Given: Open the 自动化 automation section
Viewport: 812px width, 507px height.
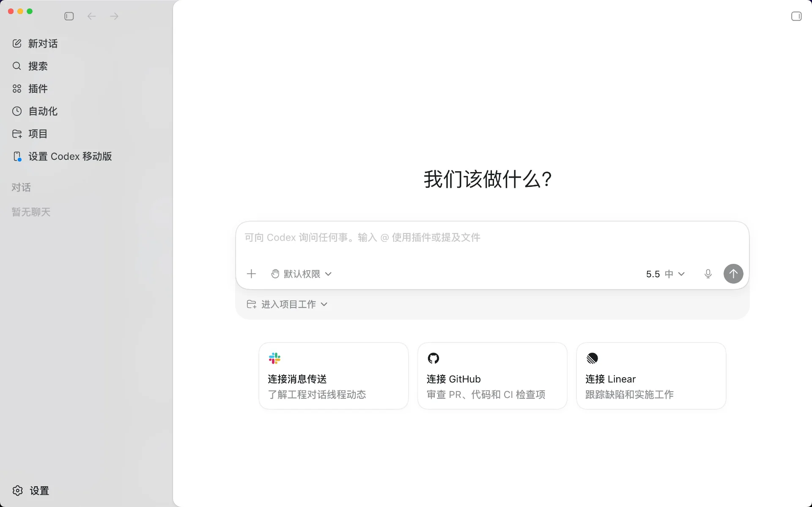Looking at the screenshot, I should click(86, 111).
